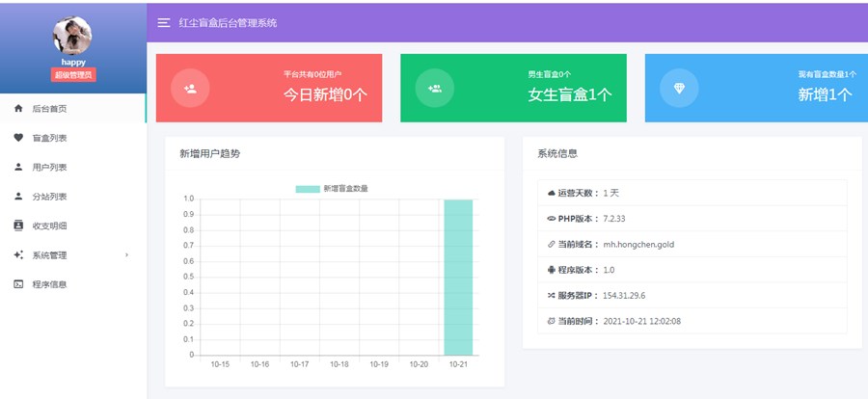Click the teal bar for 10-21
Image resolution: width=868 pixels, height=399 pixels.
pos(458,278)
